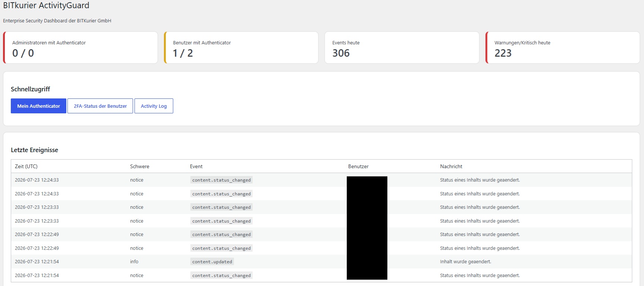Select the Administratoren mit Authenticator card label
Image resolution: width=644 pixels, height=286 pixels.
coord(49,43)
